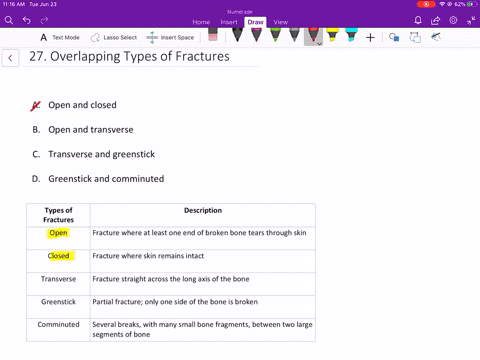Tap answer 'Open and transverse'
This screenshot has width=480, height=360.
(91, 130)
